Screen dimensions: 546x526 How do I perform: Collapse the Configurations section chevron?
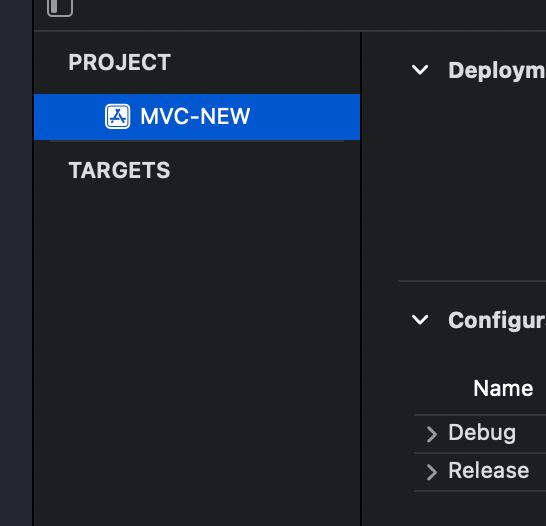point(420,320)
